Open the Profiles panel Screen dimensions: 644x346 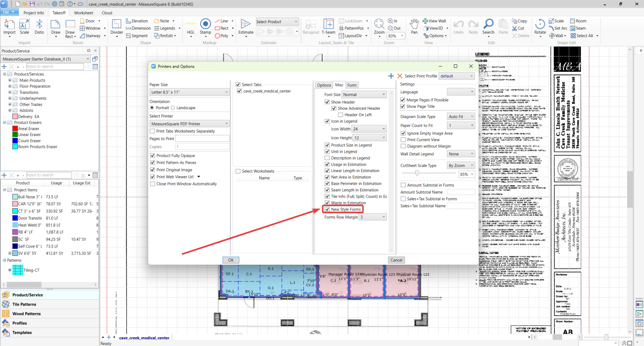pos(50,323)
